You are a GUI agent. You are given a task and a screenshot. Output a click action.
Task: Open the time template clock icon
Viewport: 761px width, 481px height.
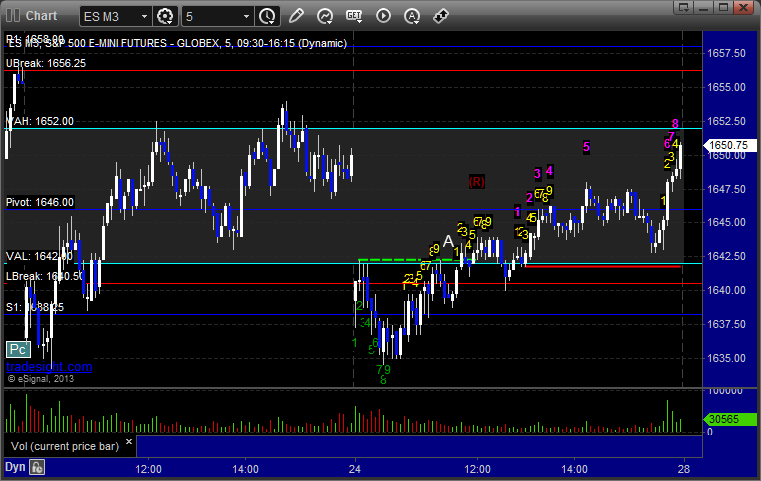click(267, 16)
